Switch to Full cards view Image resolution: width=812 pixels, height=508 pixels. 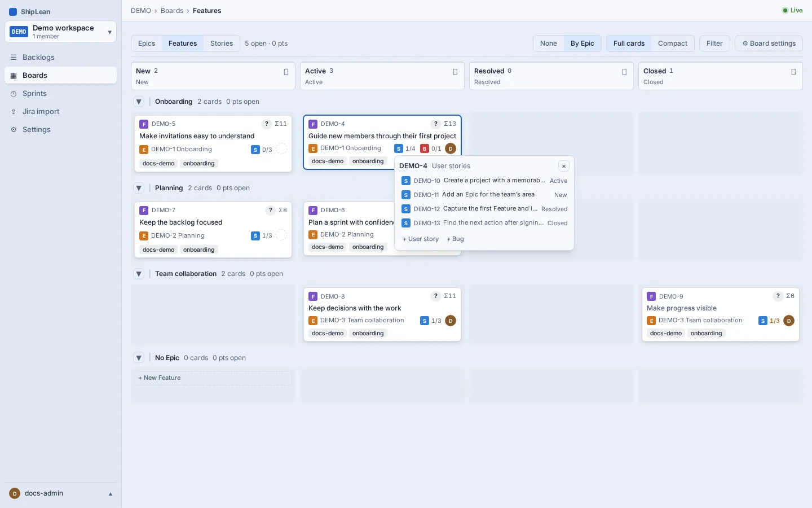[629, 43]
